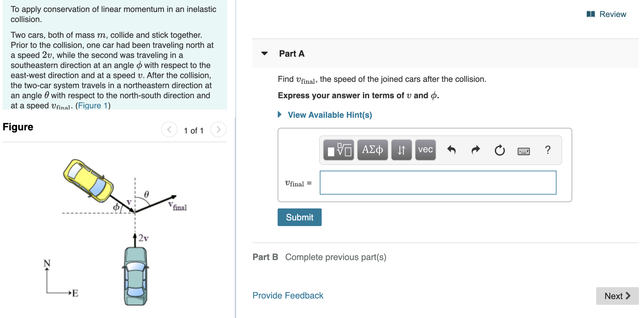This screenshot has width=644, height=318.
Task: Click the subscript/superscript arrows icon
Action: 401,150
